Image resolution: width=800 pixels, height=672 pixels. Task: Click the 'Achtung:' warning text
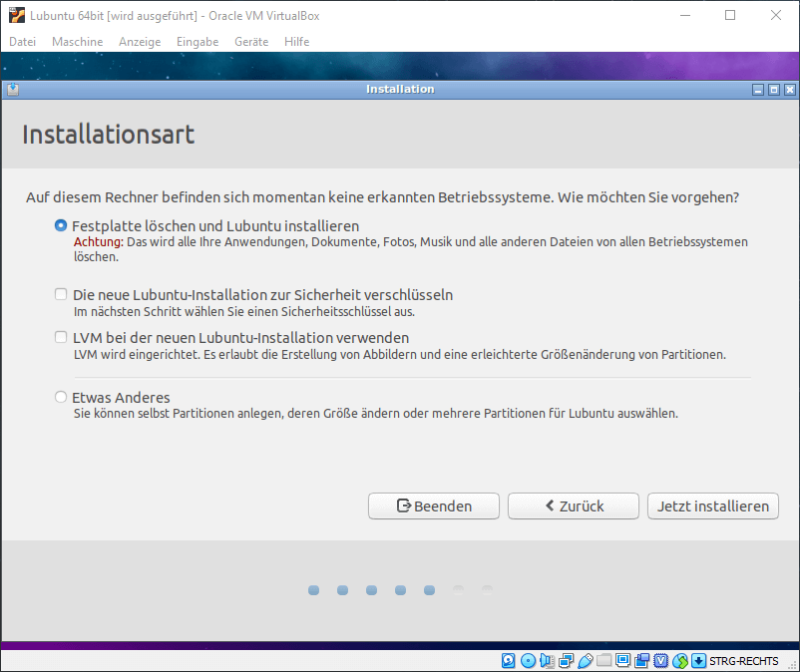click(99, 241)
